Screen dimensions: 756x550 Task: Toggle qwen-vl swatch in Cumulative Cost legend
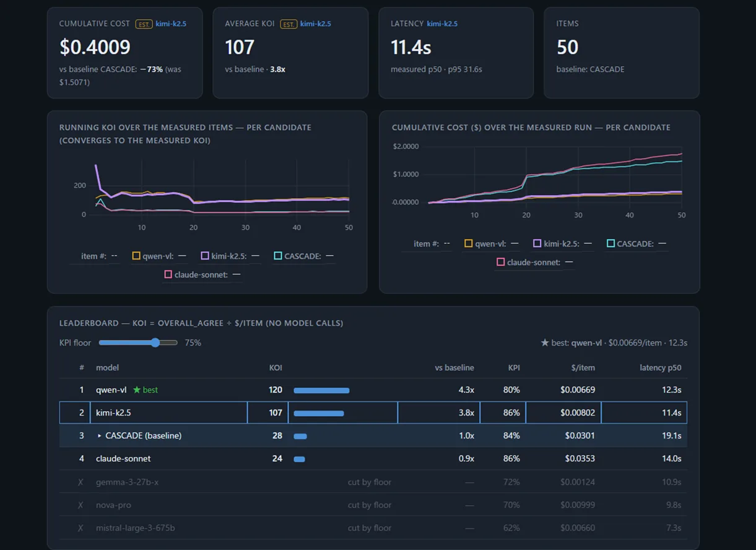469,243
